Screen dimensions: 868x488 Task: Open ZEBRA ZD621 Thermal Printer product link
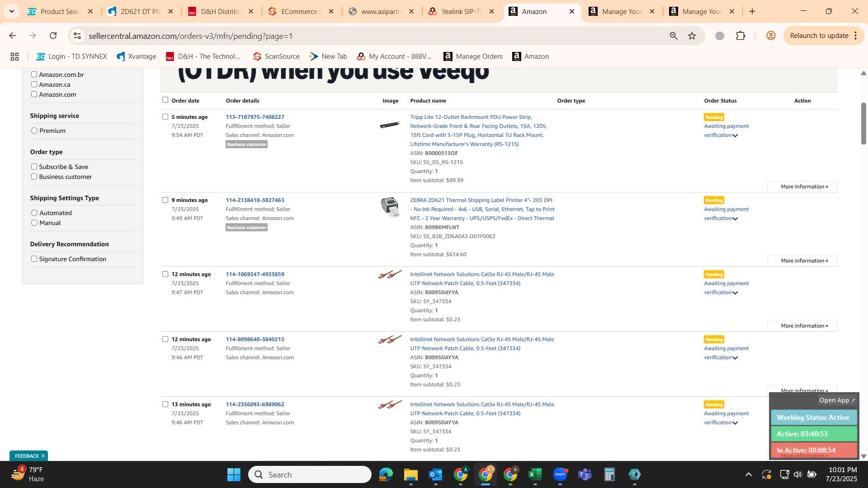[482, 209]
